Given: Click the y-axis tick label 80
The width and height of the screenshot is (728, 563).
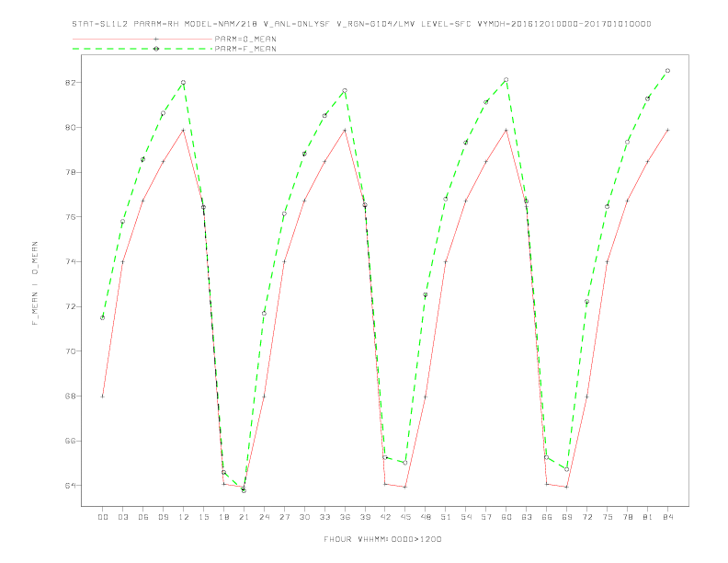Looking at the screenshot, I should [70, 127].
